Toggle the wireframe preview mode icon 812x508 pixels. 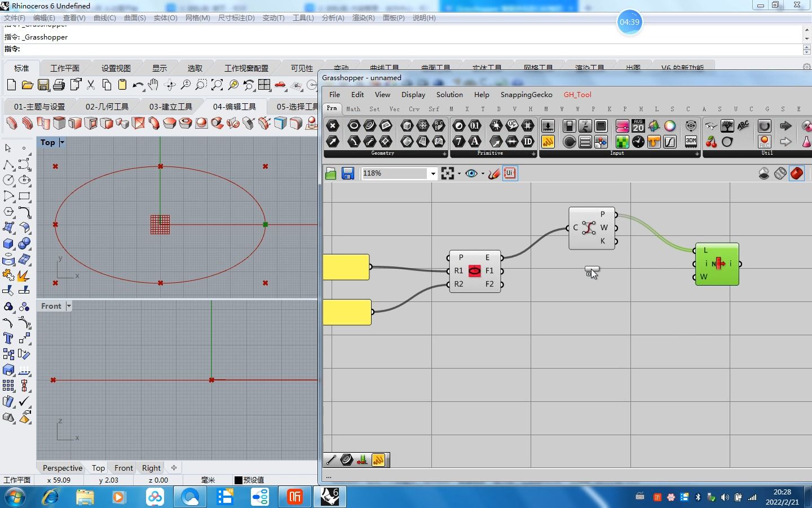point(780,173)
